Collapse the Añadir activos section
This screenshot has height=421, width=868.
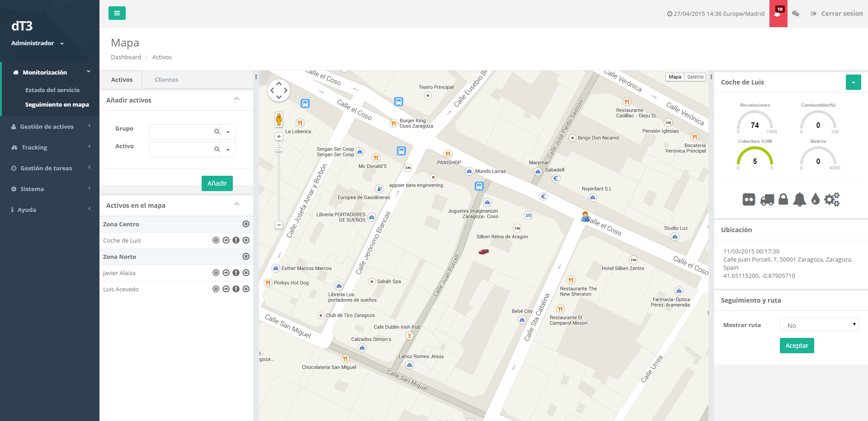tap(236, 99)
